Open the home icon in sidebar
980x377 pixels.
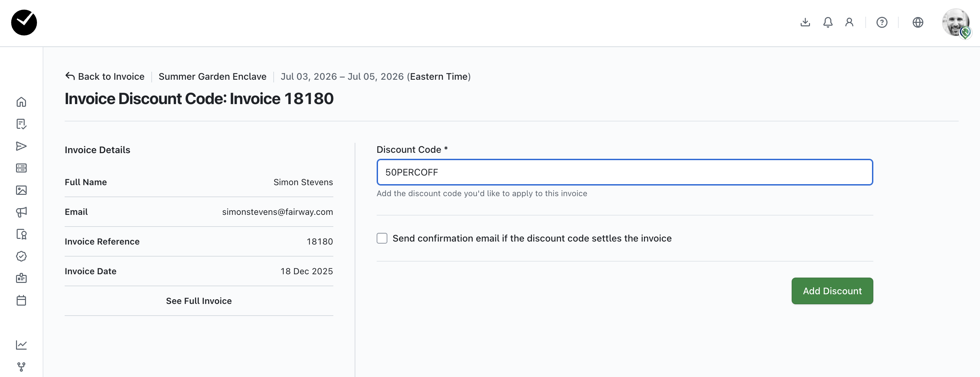pyautogui.click(x=21, y=102)
